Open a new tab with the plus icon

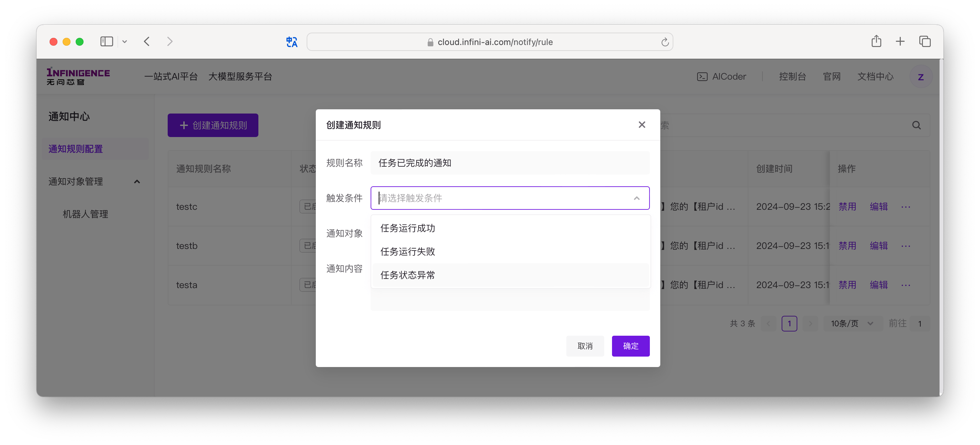pyautogui.click(x=900, y=41)
